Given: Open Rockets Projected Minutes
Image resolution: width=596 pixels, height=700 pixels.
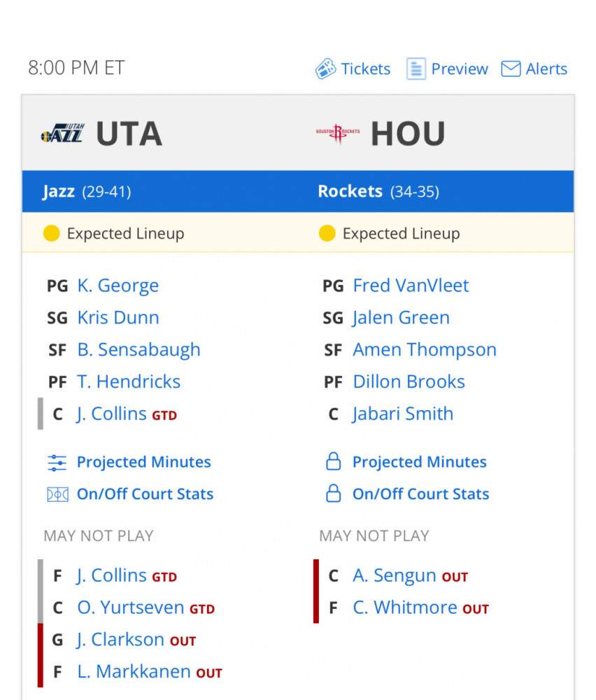Looking at the screenshot, I should 419,462.
